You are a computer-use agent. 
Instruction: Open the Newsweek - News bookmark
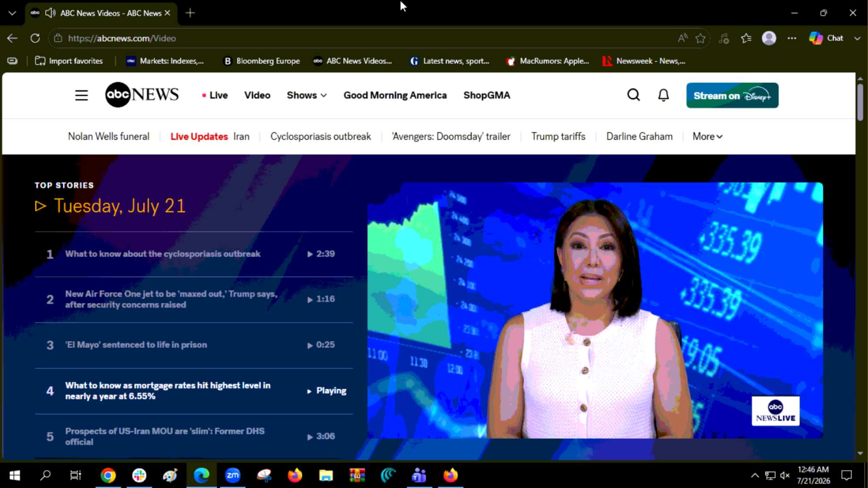point(644,61)
